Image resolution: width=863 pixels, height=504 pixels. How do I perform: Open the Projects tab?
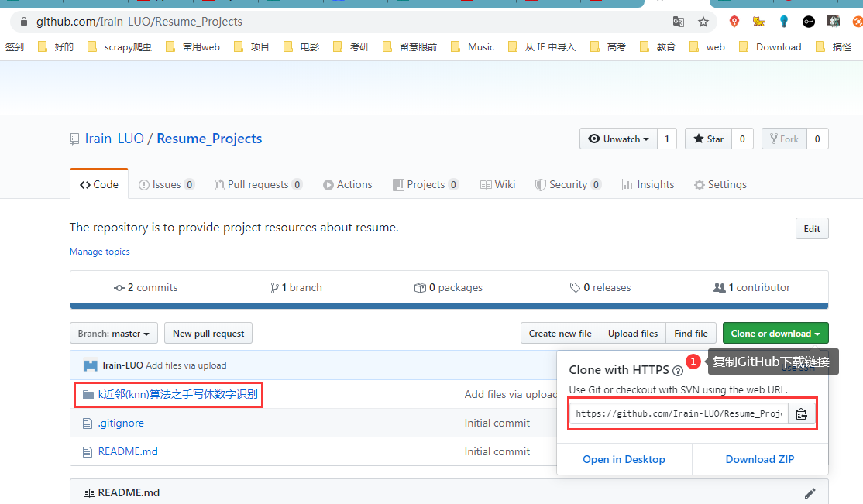click(425, 184)
